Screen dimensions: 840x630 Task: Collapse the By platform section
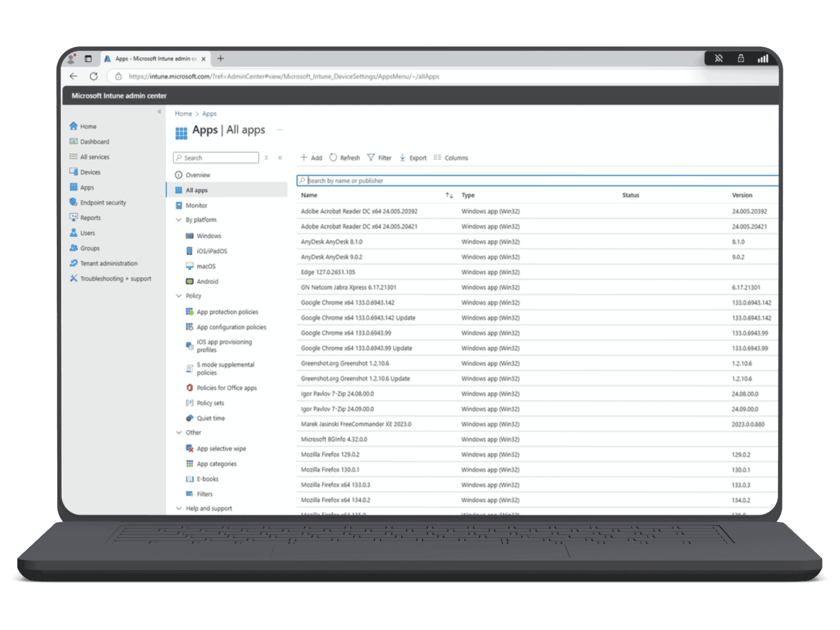pyautogui.click(x=178, y=220)
